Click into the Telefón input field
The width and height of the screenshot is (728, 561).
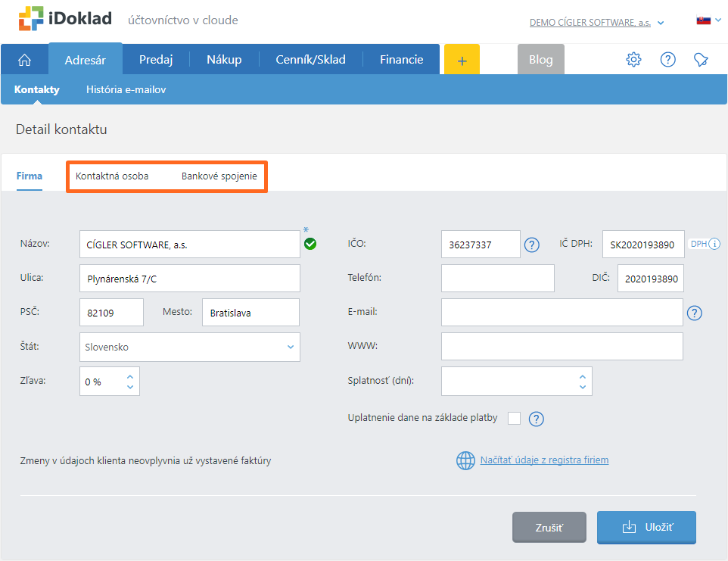click(497, 278)
